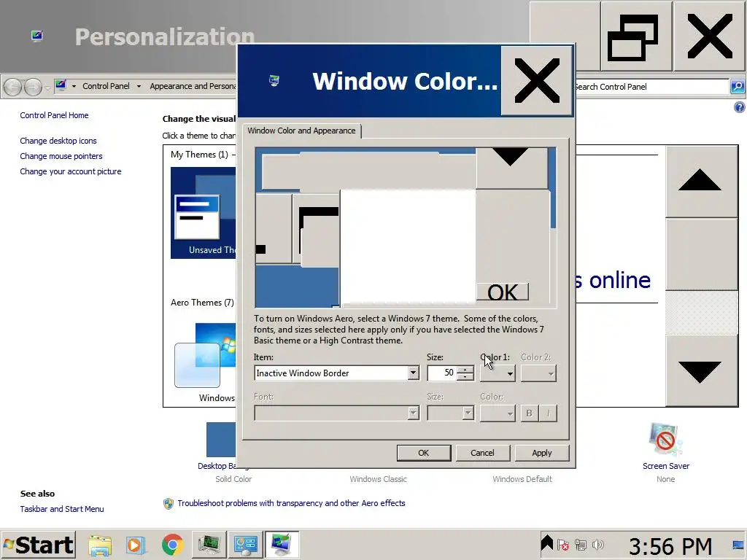This screenshot has height=560, width=747.
Task: Open Control Panel Home link
Action: (54, 115)
